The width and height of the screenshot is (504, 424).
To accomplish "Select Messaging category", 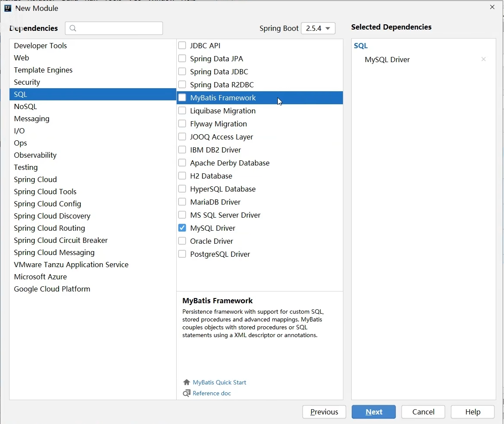I will pyautogui.click(x=92, y=119).
